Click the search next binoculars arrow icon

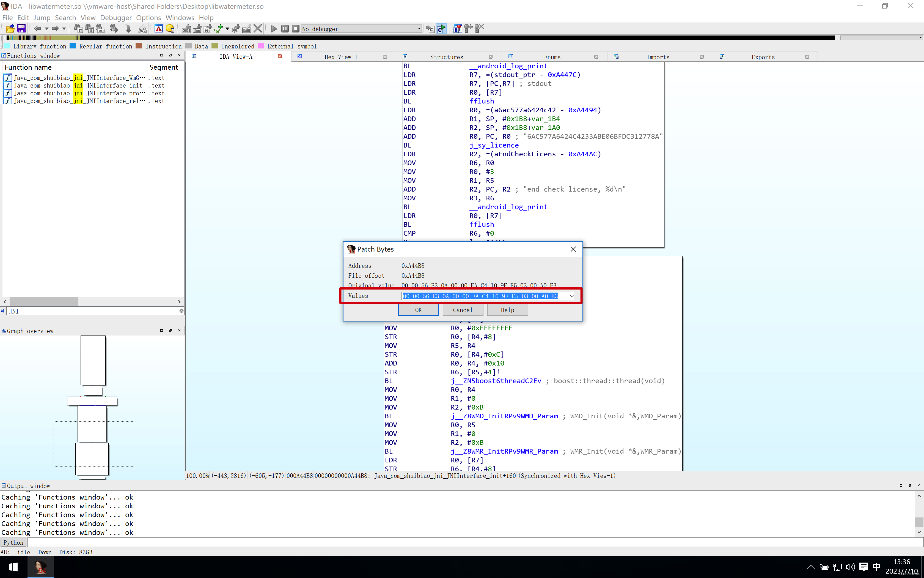(x=114, y=29)
